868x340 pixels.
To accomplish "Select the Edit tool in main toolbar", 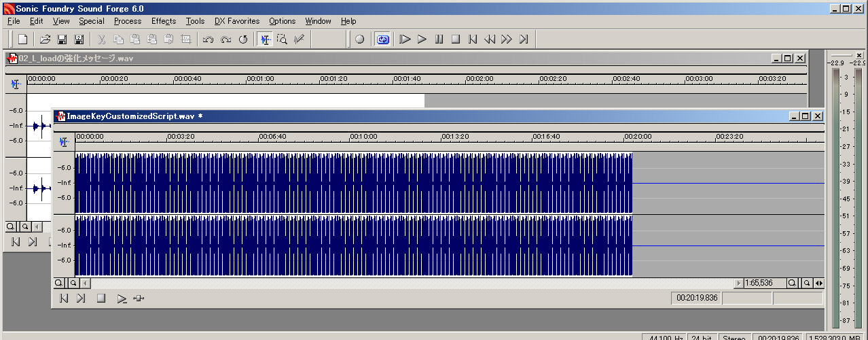I will click(266, 39).
